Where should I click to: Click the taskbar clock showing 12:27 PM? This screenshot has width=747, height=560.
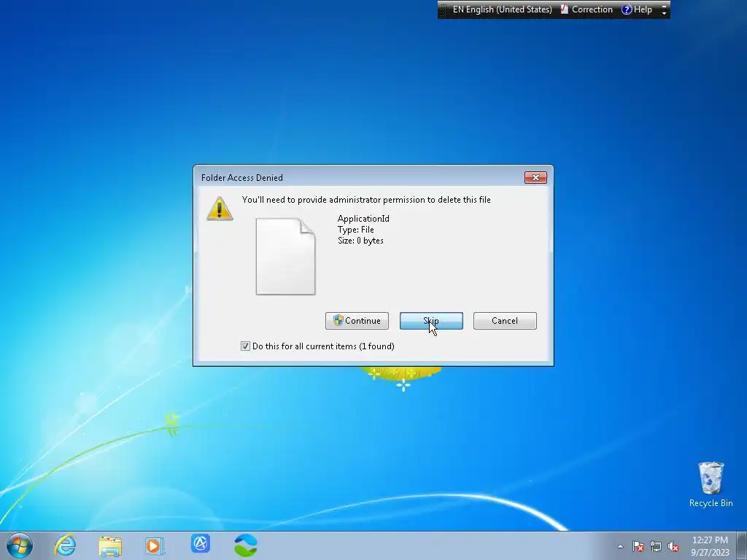pyautogui.click(x=710, y=546)
